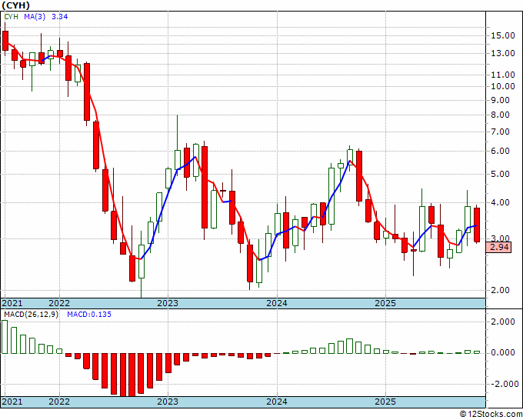Click the 13.00 price axis label

503,53
